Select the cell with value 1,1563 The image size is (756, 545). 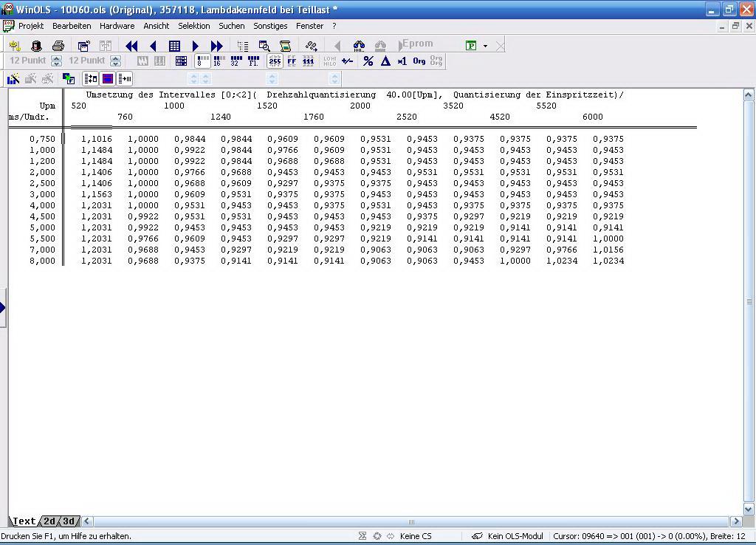(x=97, y=194)
